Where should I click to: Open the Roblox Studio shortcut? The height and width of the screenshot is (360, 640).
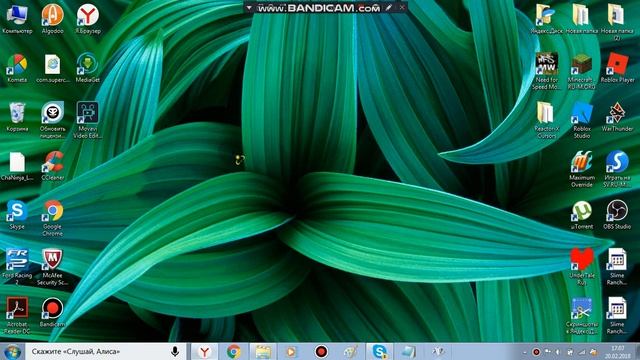[582, 120]
